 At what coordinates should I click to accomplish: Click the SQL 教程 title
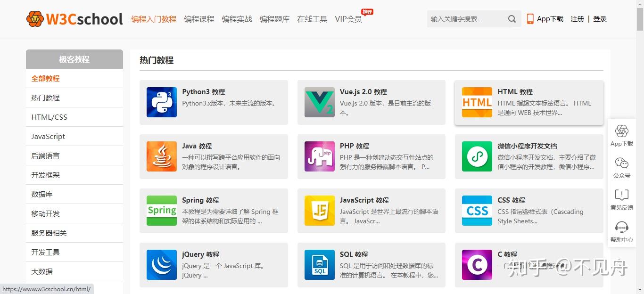point(354,254)
